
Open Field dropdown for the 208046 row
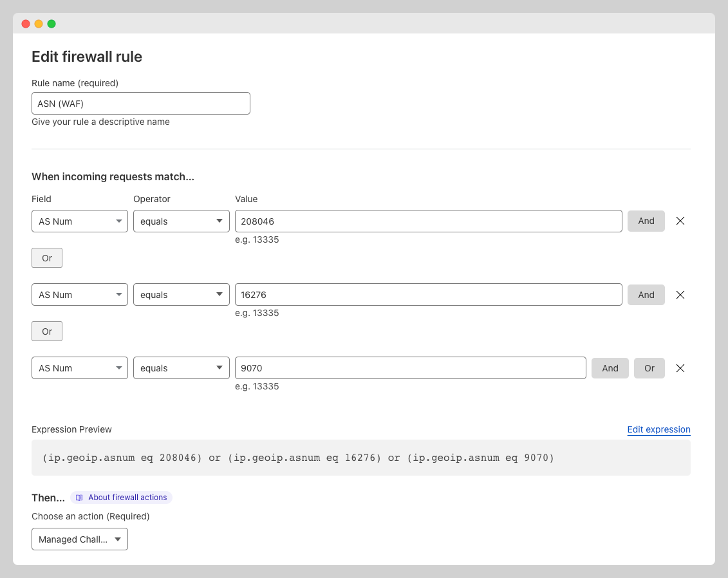point(80,221)
